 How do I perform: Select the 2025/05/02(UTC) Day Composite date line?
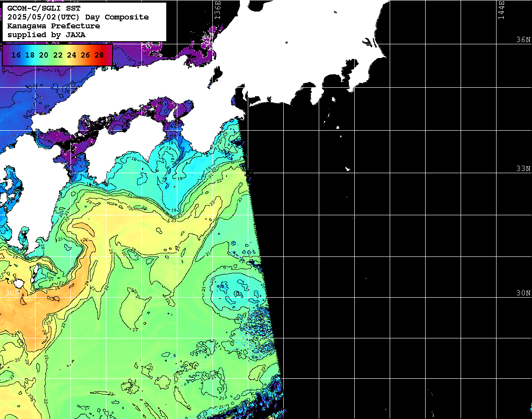pos(78,17)
